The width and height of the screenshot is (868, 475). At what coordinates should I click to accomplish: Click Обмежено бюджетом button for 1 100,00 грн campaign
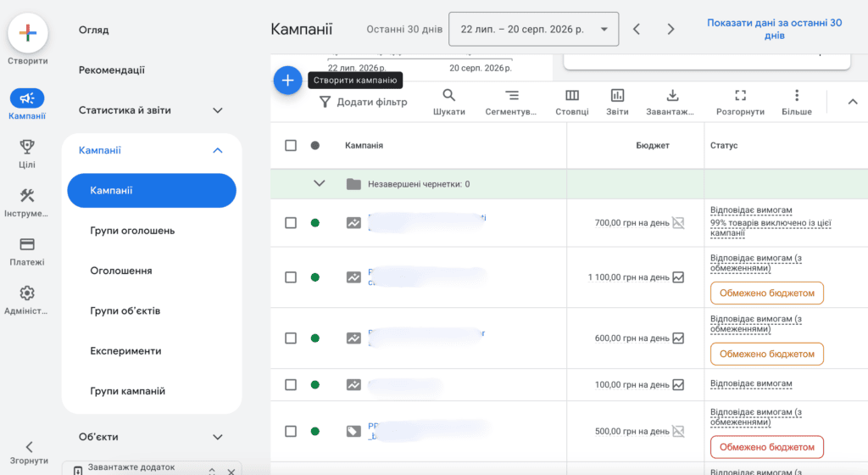click(766, 293)
